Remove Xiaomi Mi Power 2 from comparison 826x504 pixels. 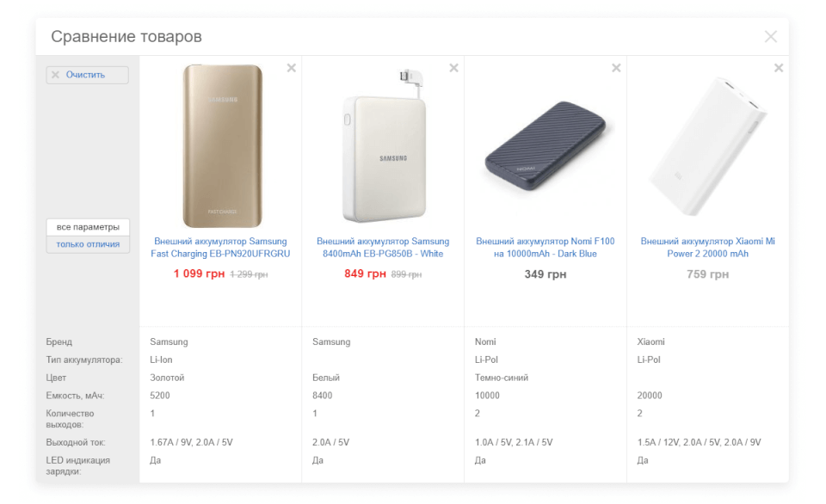779,69
